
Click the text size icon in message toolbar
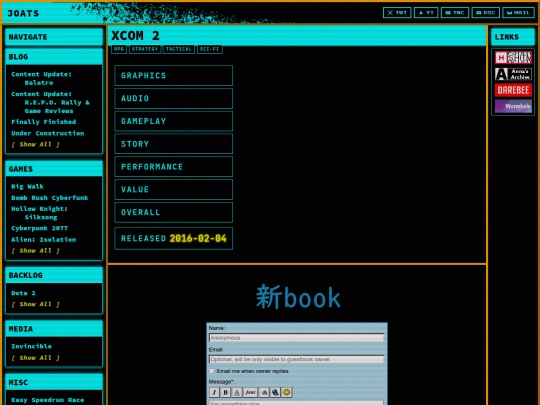(264, 392)
